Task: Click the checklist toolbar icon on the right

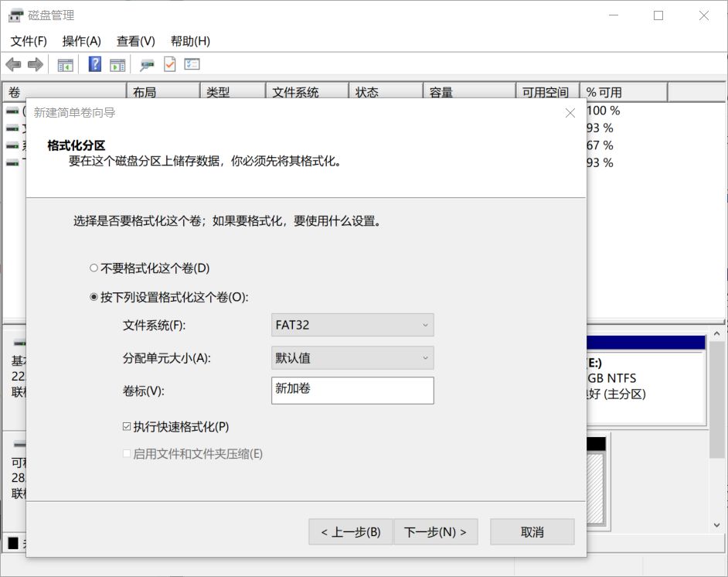Action: click(x=193, y=64)
